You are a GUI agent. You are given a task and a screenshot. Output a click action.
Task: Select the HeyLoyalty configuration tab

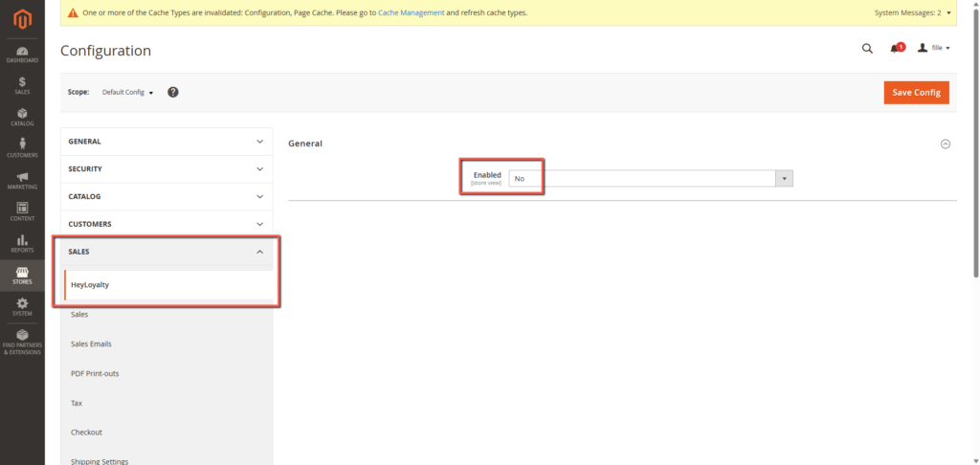click(x=92, y=284)
